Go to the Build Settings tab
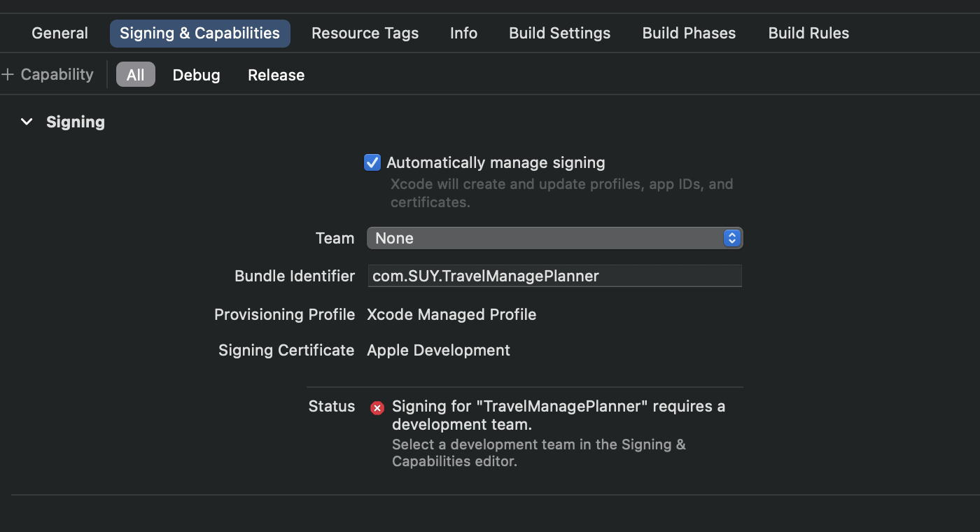This screenshot has height=532, width=980. (x=559, y=33)
